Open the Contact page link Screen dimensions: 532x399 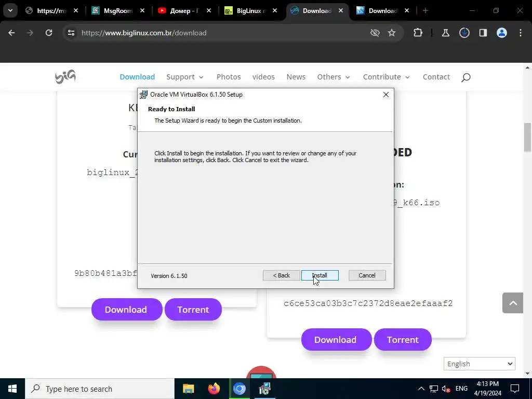pyautogui.click(x=436, y=77)
